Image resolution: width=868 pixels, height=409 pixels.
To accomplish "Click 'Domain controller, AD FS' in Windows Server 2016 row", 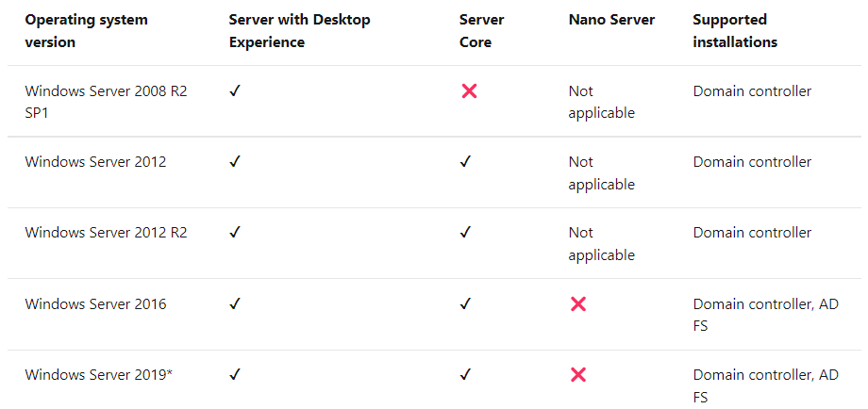I will [x=765, y=314].
